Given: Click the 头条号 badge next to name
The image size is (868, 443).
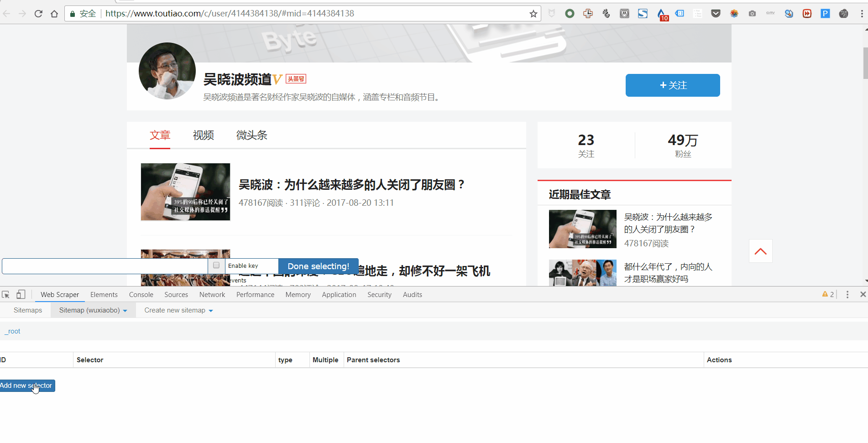Looking at the screenshot, I should pyautogui.click(x=296, y=79).
